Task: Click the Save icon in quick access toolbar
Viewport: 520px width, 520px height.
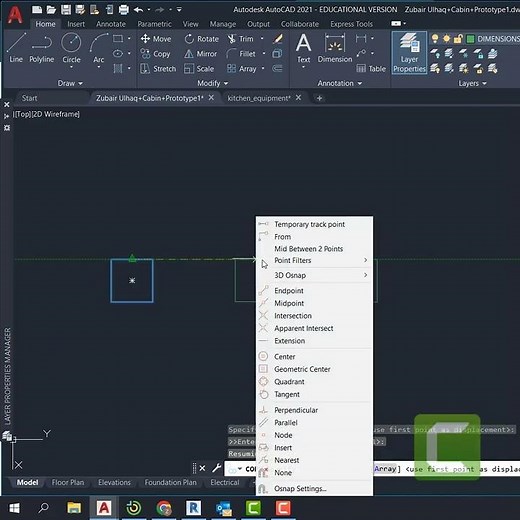Action: [66, 9]
